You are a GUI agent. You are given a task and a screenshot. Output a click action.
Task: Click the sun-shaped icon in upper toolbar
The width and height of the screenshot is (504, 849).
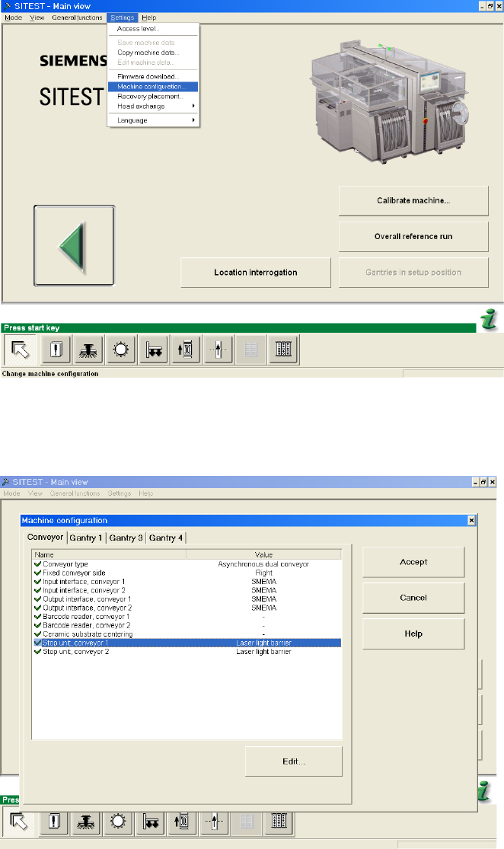click(121, 349)
